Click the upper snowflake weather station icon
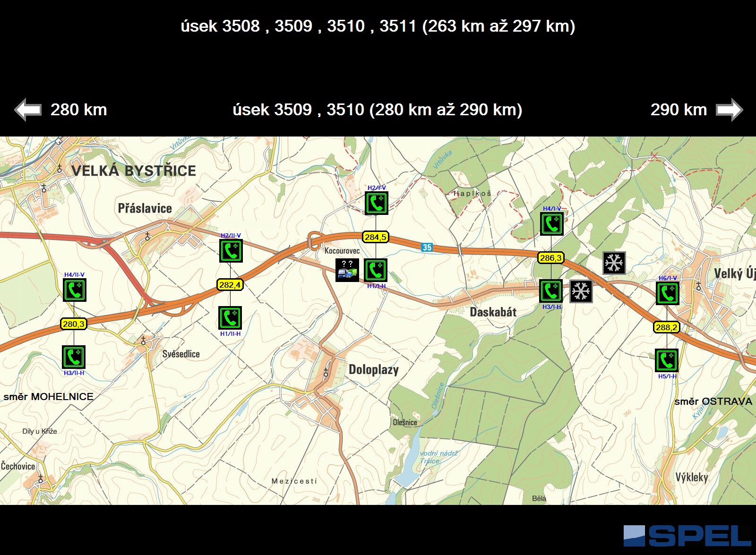The image size is (756, 555). [614, 263]
